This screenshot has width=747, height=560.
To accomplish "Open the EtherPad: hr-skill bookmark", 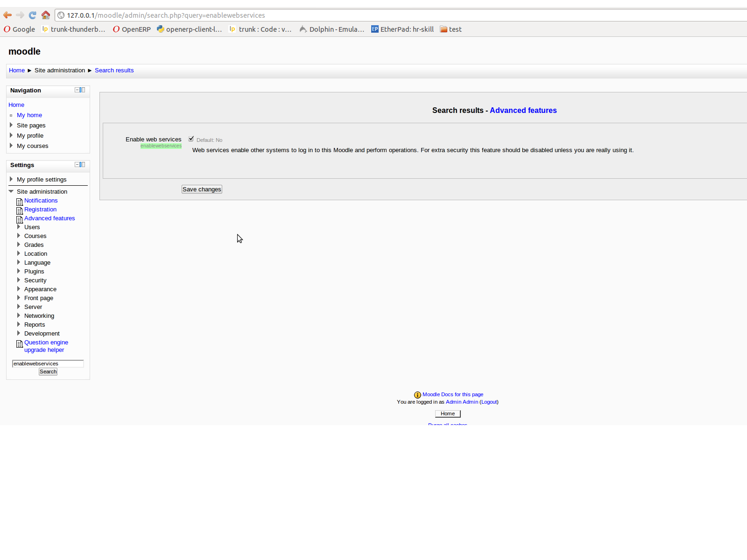I will coord(402,29).
